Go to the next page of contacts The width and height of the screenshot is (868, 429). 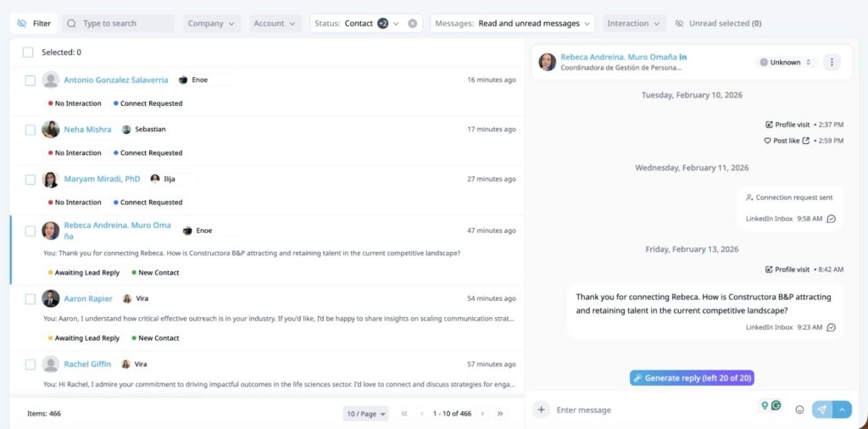click(483, 414)
